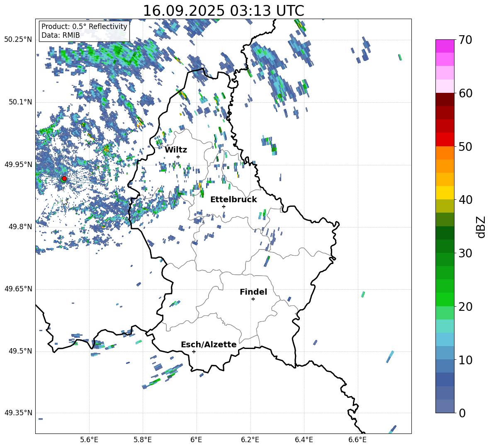Click the title '16.09.2025 03:13 UTC'
The height and width of the screenshot is (448, 491).
pyautogui.click(x=224, y=11)
